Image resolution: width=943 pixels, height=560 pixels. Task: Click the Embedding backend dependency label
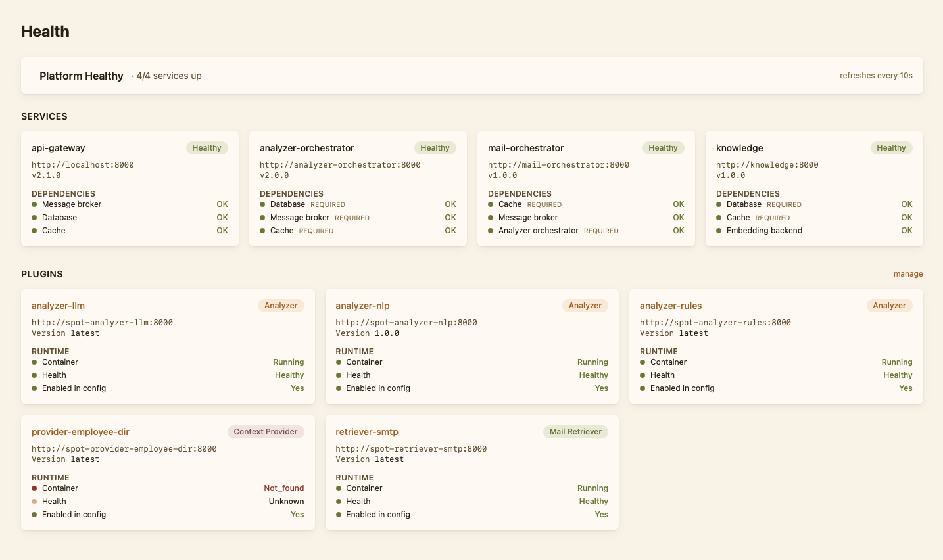point(764,231)
